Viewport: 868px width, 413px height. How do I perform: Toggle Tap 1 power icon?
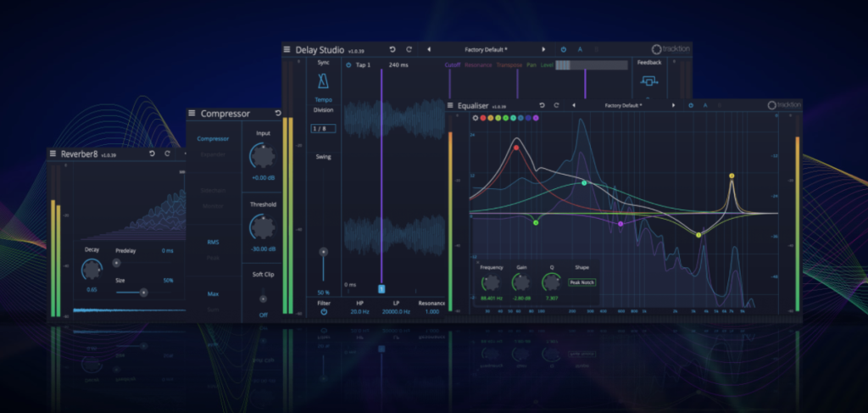348,64
